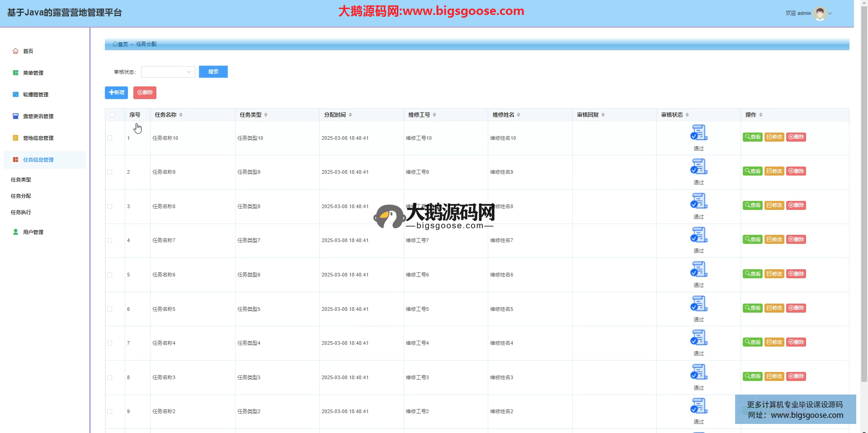Viewport: 868px width, 433px height.
Task: Click the approval status icon in row 1
Action: [698, 133]
